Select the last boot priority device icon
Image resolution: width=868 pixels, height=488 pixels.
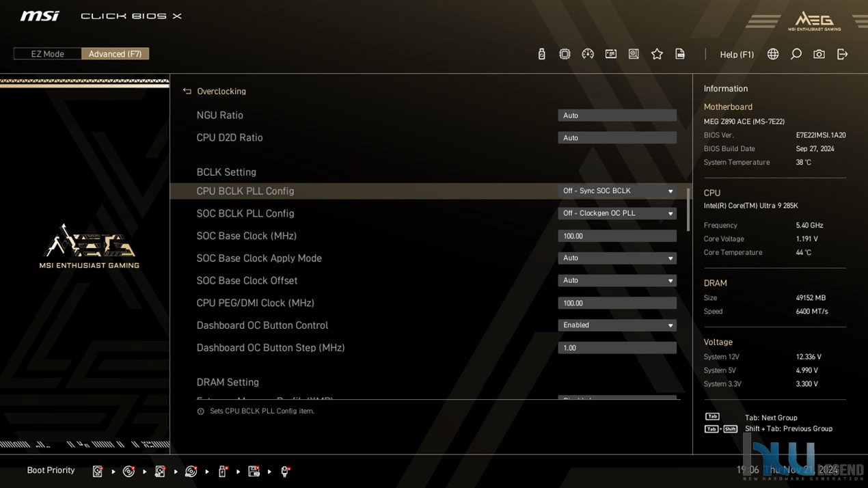coord(285,471)
